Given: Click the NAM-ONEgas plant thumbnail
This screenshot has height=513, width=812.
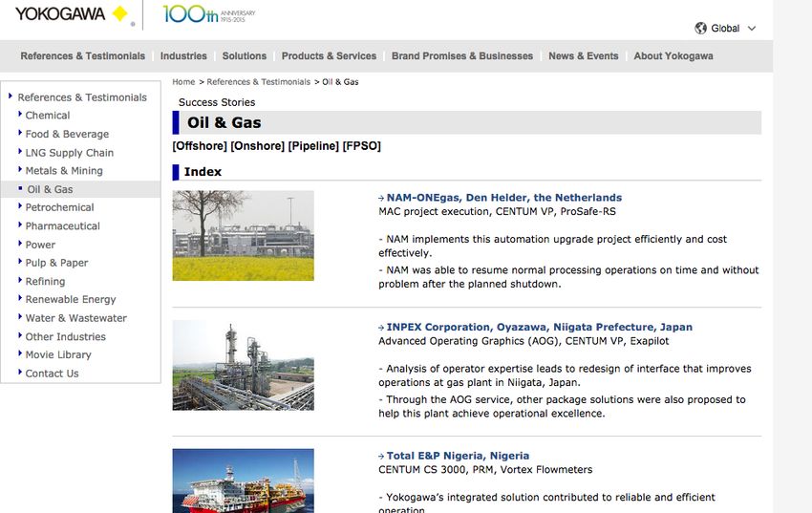Looking at the screenshot, I should tap(243, 236).
